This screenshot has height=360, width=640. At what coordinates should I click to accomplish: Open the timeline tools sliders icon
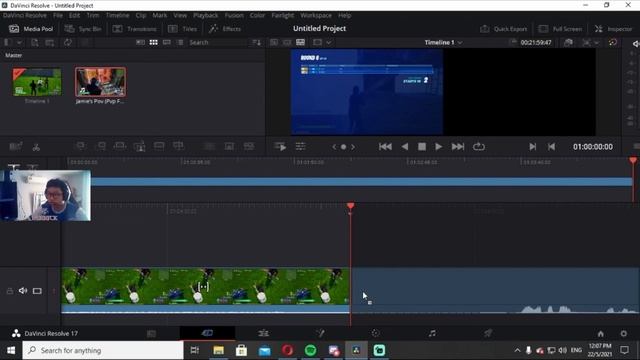[300, 147]
